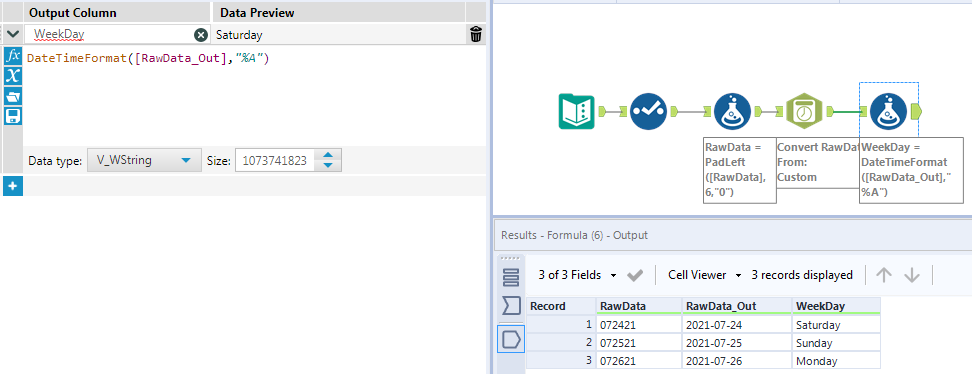Increase Size with the up arrow
This screenshot has height=374, width=972.
[x=328, y=155]
